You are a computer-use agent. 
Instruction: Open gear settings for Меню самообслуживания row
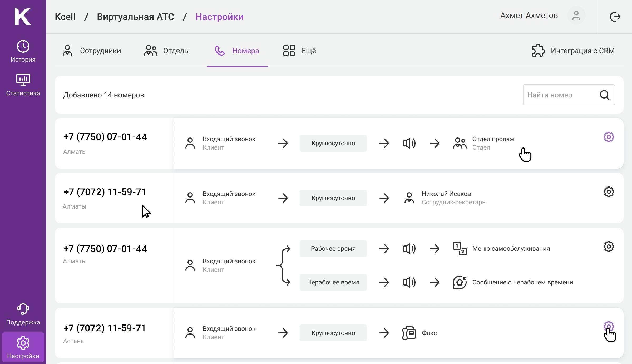[609, 247]
